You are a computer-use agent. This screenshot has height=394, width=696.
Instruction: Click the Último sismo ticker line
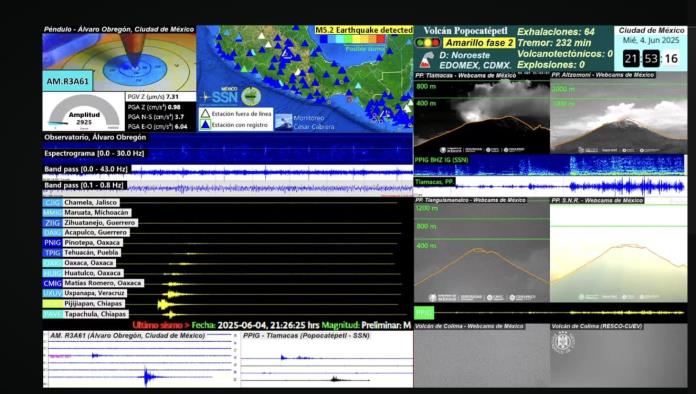[272, 325]
